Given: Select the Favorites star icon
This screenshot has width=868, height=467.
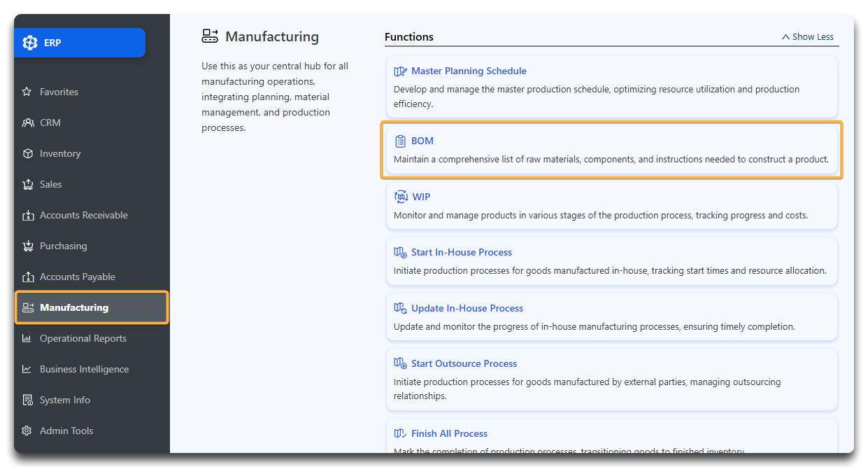Looking at the screenshot, I should [x=27, y=92].
